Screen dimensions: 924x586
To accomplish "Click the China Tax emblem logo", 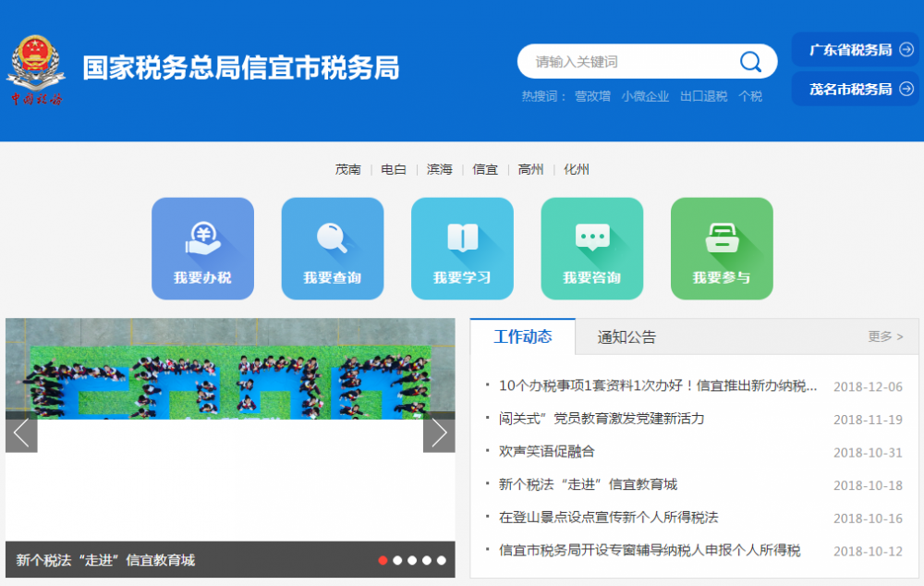I will click(x=37, y=70).
